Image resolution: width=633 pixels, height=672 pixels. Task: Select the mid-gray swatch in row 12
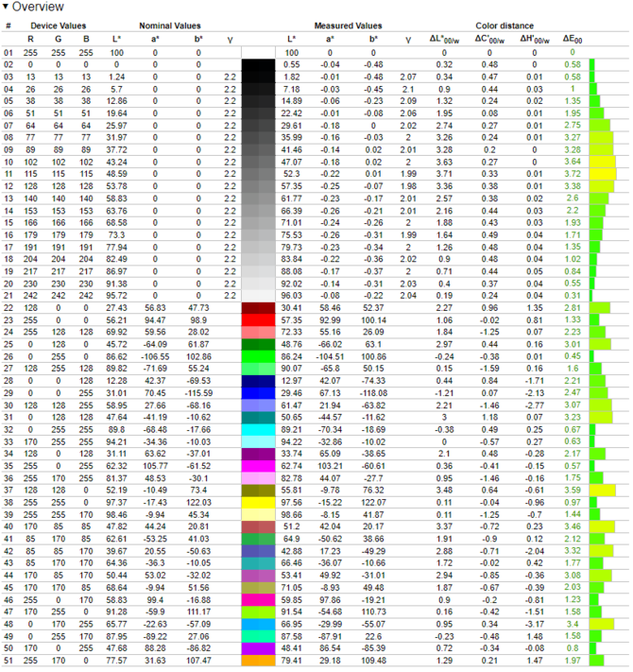point(258,186)
